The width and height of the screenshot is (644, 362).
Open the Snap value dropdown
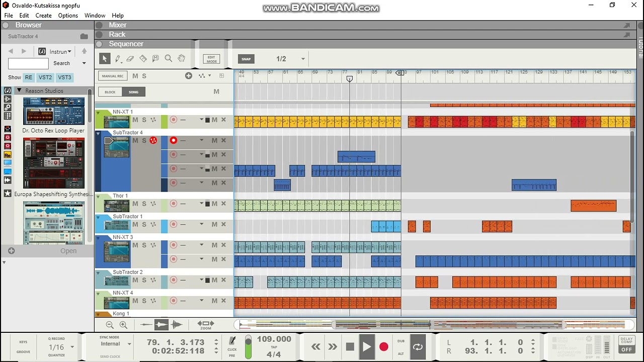click(x=303, y=59)
